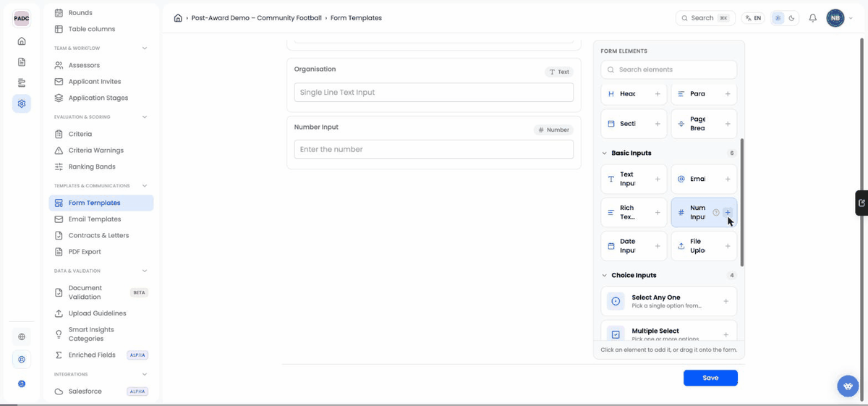The width and height of the screenshot is (868, 406).
Task: Open Table columns in the sidebar
Action: coord(101,29)
